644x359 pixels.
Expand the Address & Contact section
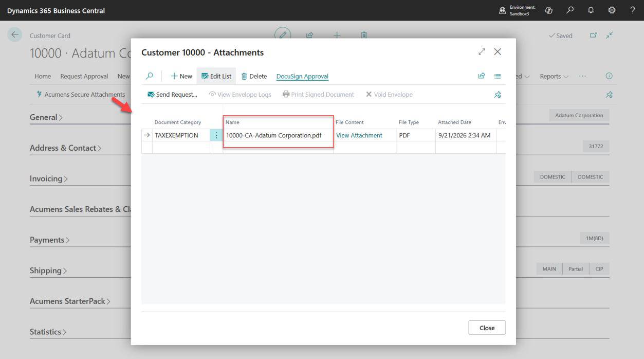tap(65, 148)
